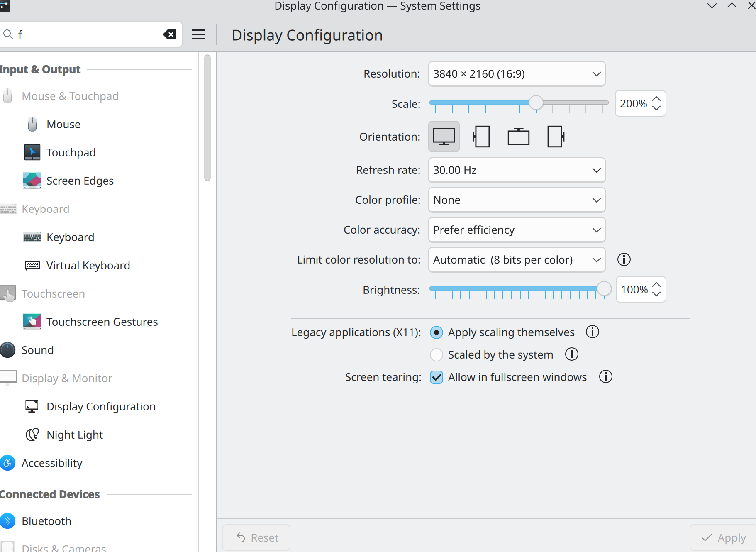Show info about limiting color resolution
Viewport: 756px width, 552px height.
pos(624,260)
